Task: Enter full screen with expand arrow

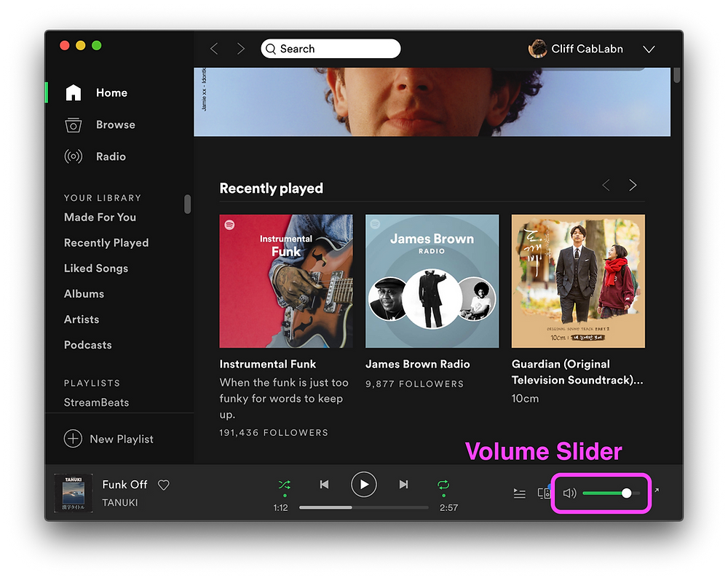Action: coord(657,490)
